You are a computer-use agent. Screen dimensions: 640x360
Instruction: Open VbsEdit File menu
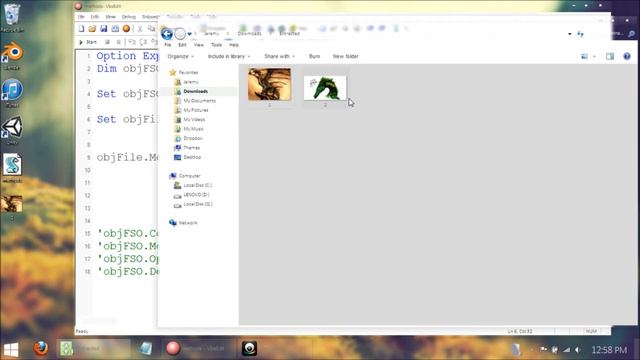(x=81, y=17)
